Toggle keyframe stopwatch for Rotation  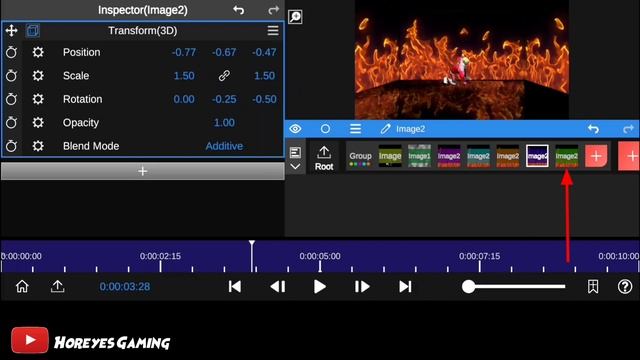(11, 99)
